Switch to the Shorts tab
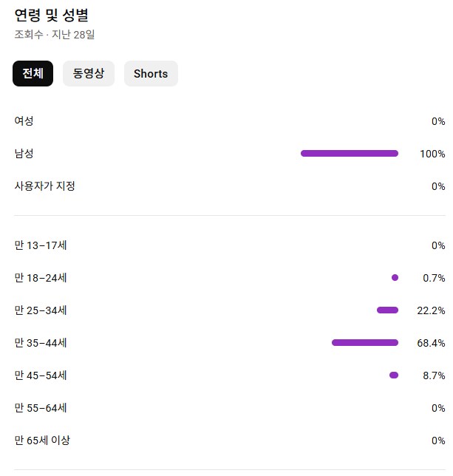 click(x=151, y=74)
